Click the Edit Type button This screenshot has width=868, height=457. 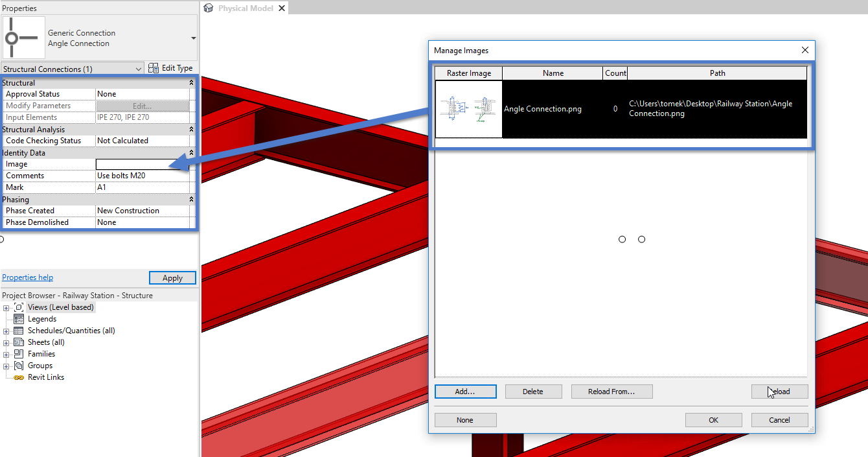[x=171, y=68]
